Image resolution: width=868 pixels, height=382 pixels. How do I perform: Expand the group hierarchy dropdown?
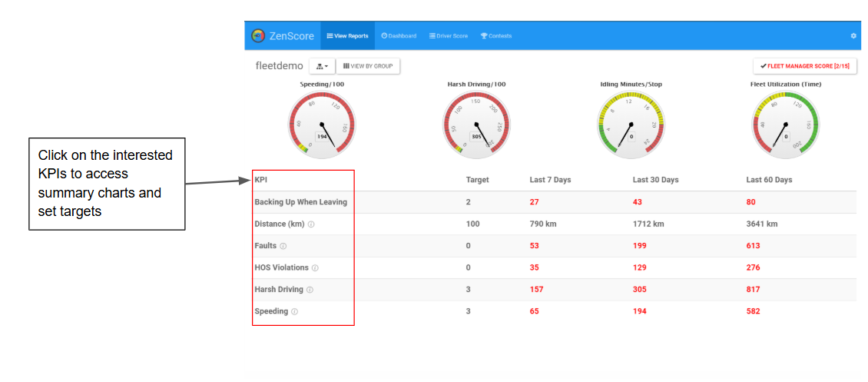pyautogui.click(x=322, y=66)
